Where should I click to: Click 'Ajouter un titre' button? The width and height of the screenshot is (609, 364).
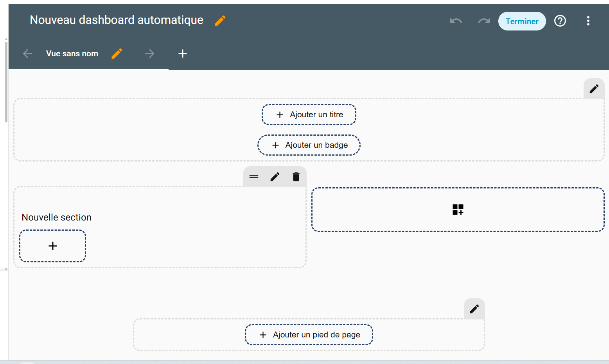[x=309, y=115]
